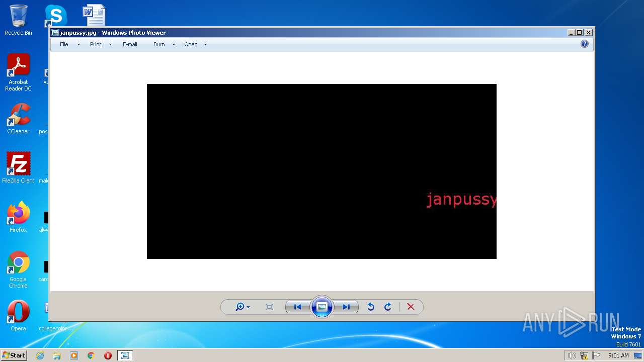Screen dimensions: 644x362
Task: Select the CCleaner desktop shortcut
Action: pos(18,119)
